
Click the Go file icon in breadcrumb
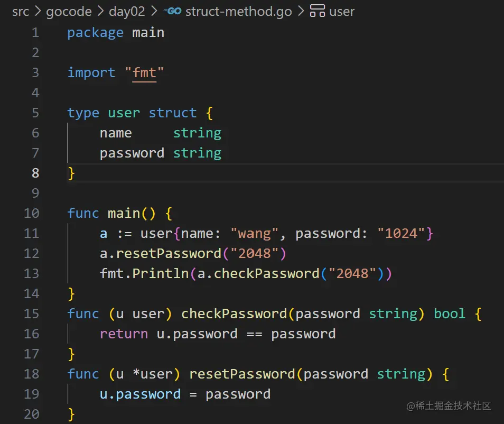[173, 11]
